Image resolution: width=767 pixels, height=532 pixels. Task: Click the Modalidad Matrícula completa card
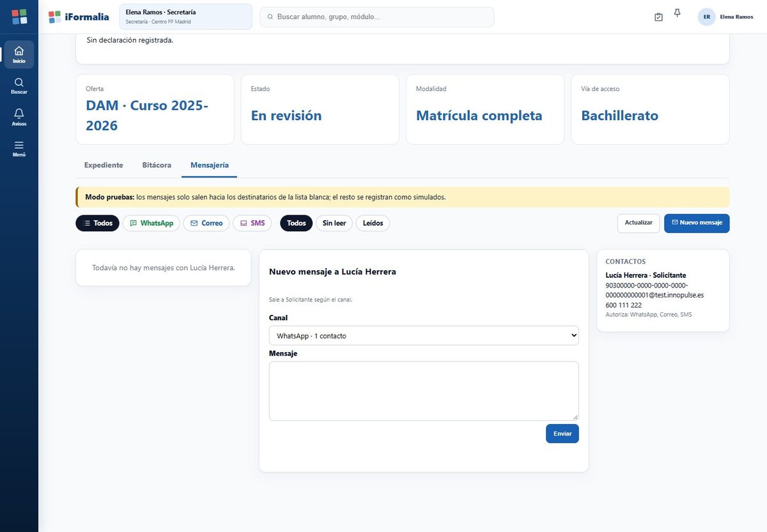(485, 110)
